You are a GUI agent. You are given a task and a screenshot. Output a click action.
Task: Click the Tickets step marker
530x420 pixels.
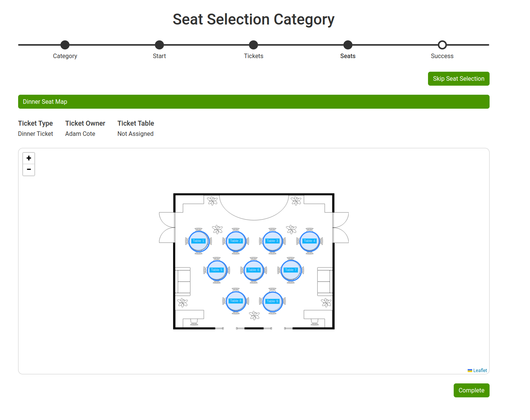(x=253, y=44)
